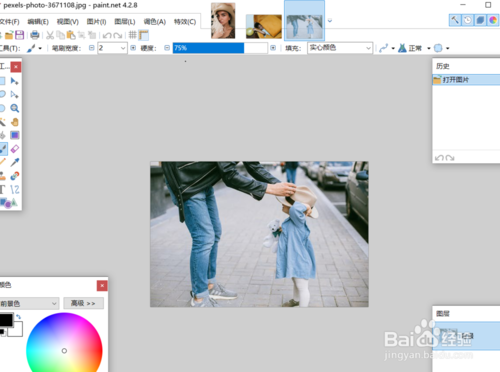
Task: Click the Deselect icon in toolbar
Action: tap(92, 35)
